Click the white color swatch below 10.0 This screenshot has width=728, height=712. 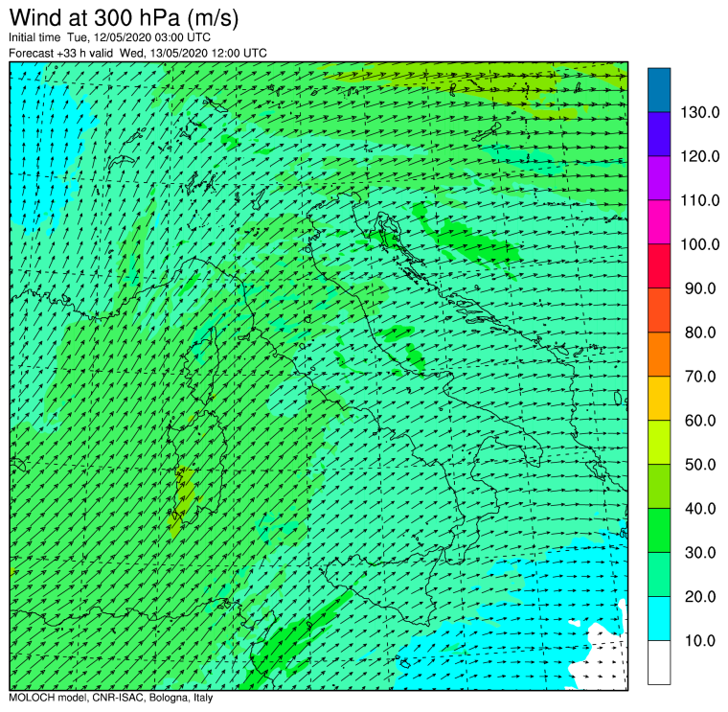pos(659,662)
